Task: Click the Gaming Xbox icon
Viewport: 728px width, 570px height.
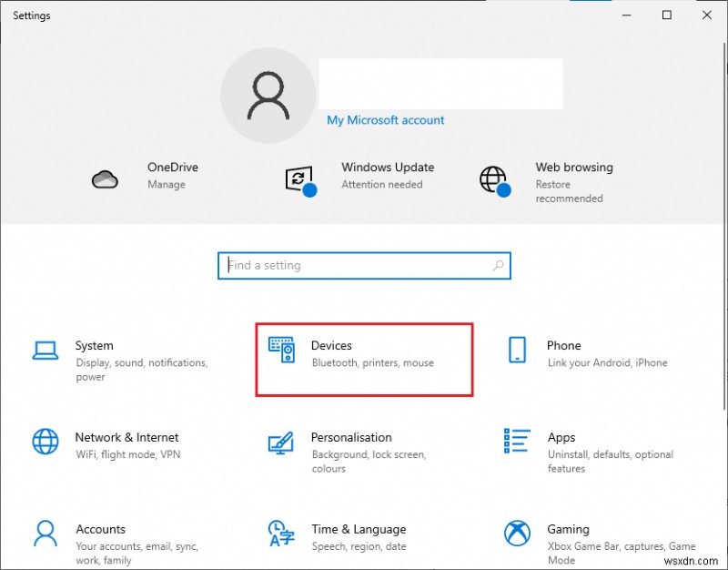Action: [517, 534]
